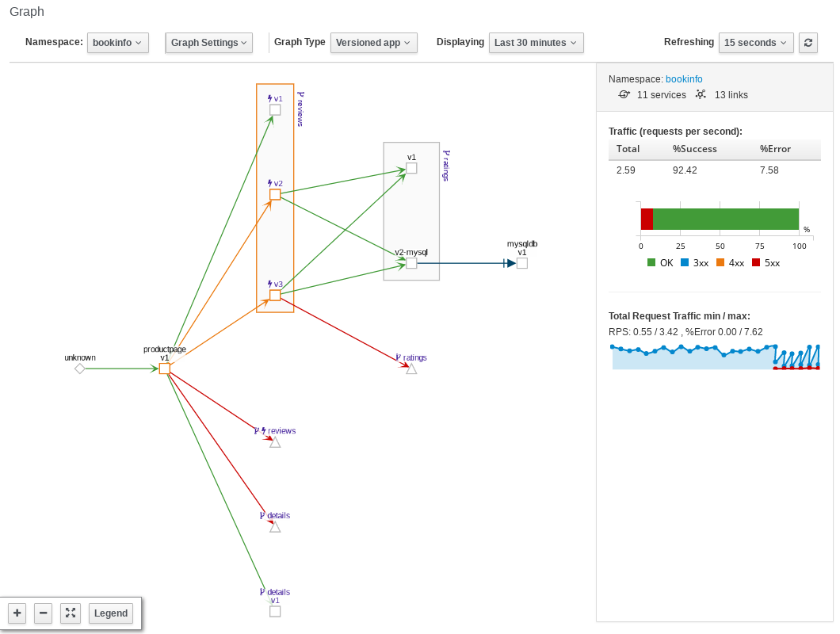Click the fit-to-screen icon near Legend
This screenshot has width=840, height=634.
click(x=70, y=613)
